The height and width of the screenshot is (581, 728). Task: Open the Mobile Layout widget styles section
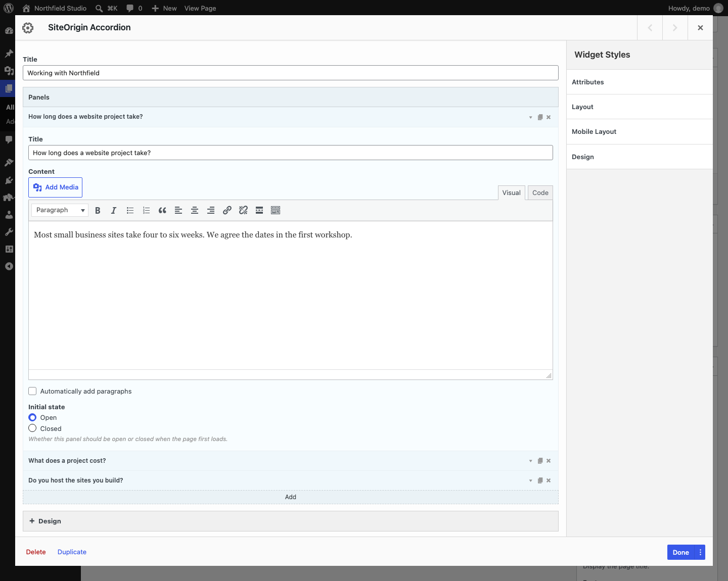[x=640, y=132]
